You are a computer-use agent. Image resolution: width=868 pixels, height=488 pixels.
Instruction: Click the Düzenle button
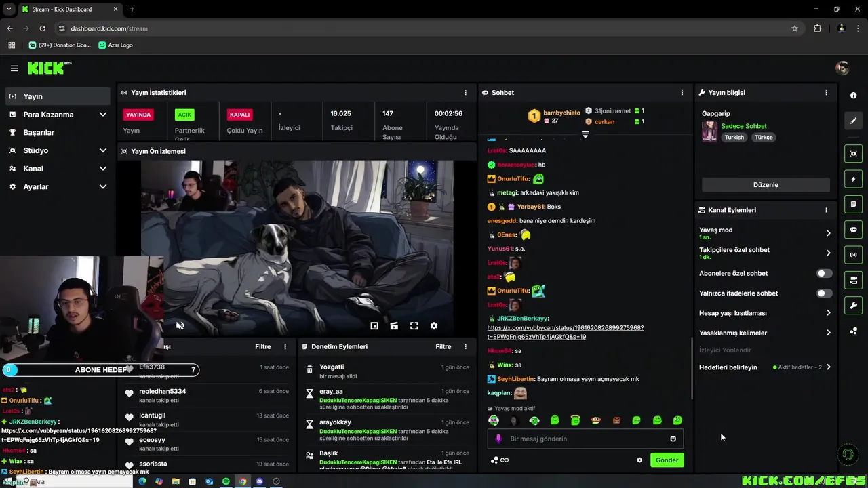tap(766, 185)
